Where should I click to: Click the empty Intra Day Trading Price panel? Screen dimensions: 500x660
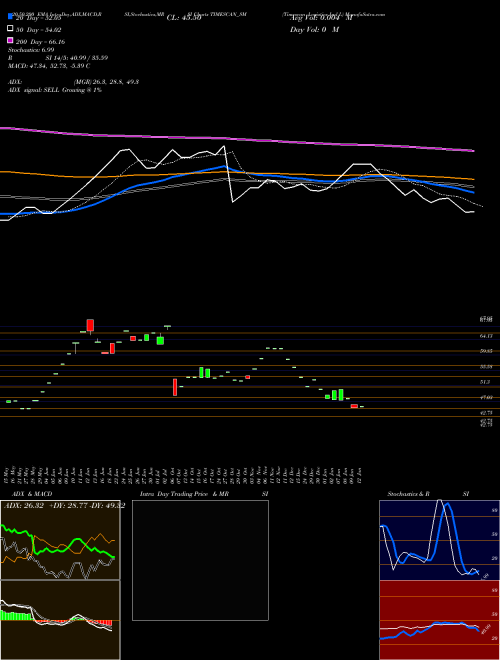pos(200,560)
